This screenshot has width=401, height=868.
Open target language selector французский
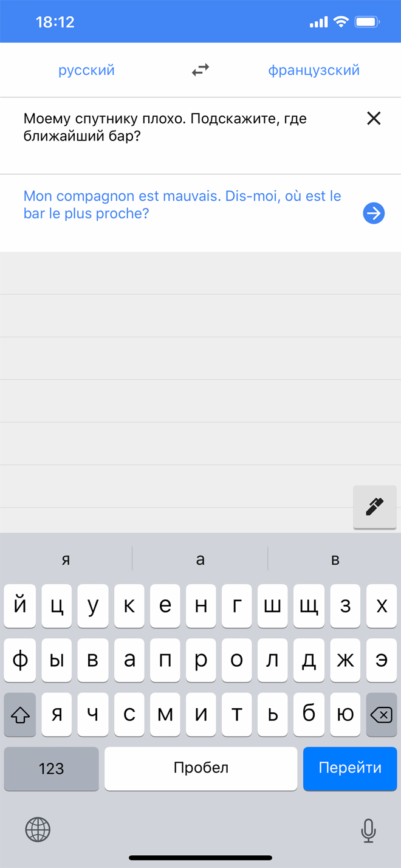click(x=314, y=71)
